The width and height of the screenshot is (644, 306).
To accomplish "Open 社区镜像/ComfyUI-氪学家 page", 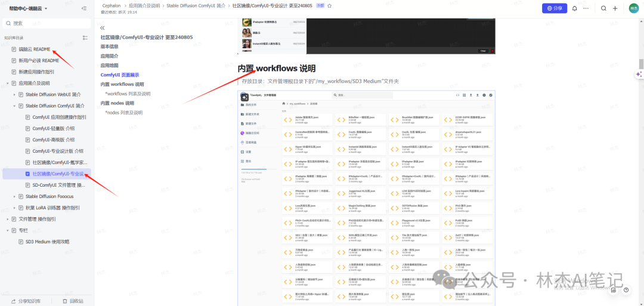I will point(60,163).
